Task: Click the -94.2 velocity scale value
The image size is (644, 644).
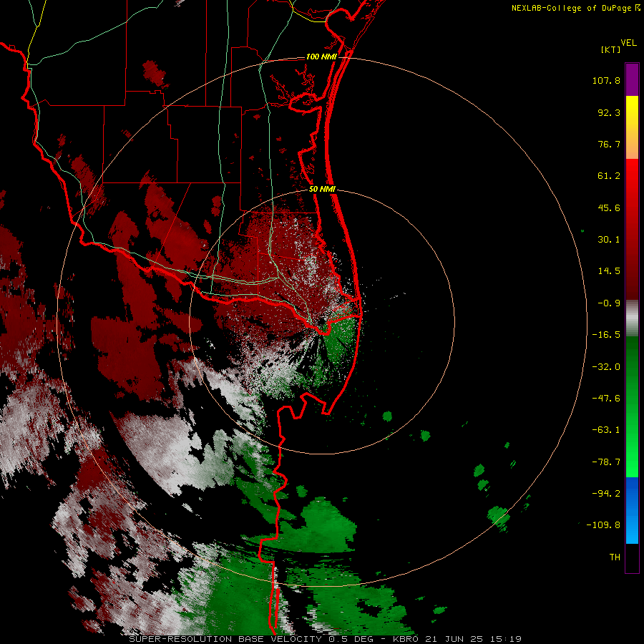Action: 606,494
